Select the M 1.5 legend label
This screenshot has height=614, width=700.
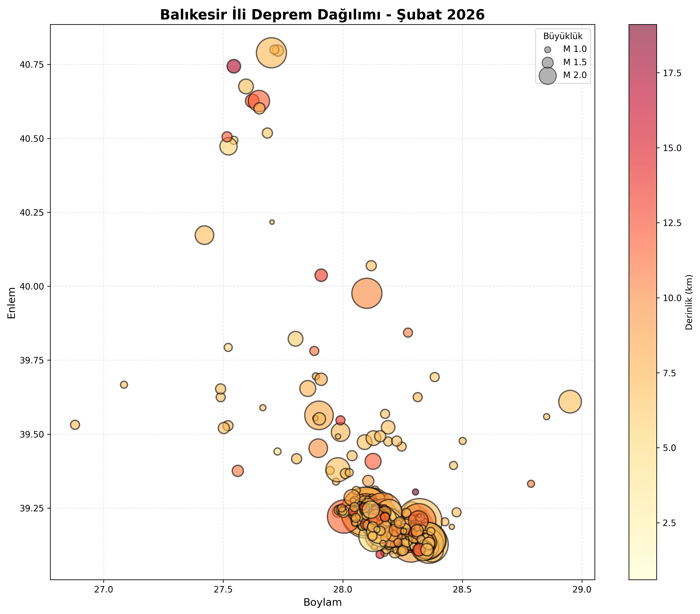click(575, 62)
